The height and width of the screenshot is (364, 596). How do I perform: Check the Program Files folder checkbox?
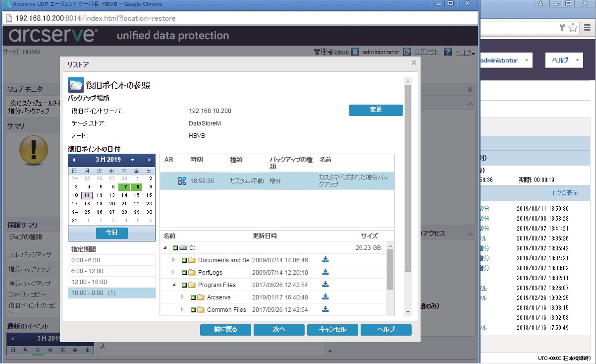[x=184, y=285]
